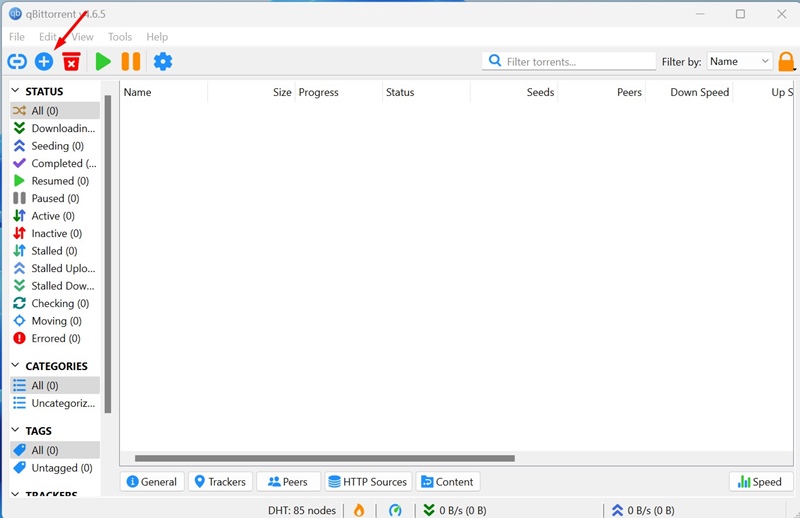Select the Untagged (0) filter
The height and width of the screenshot is (518, 800).
pyautogui.click(x=55, y=467)
